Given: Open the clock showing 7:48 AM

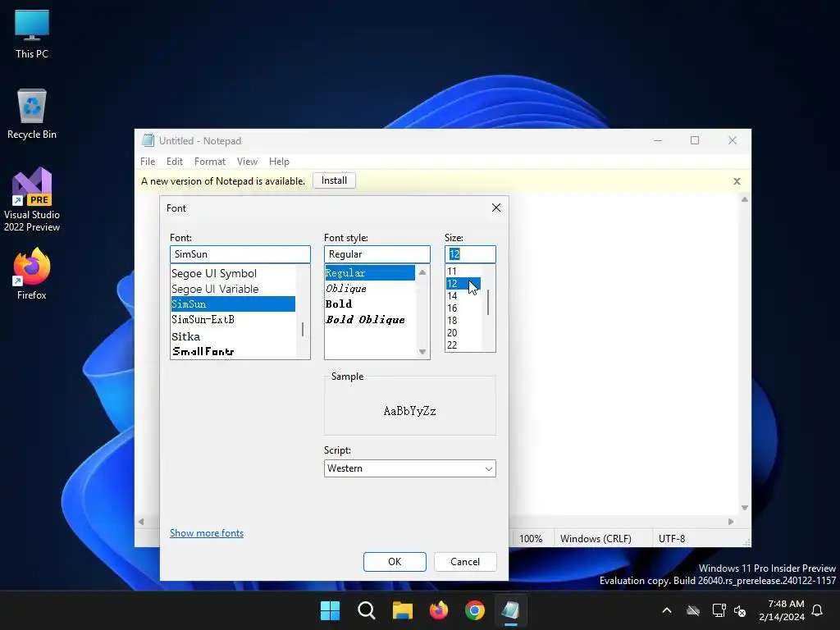Looking at the screenshot, I should click(x=782, y=610).
